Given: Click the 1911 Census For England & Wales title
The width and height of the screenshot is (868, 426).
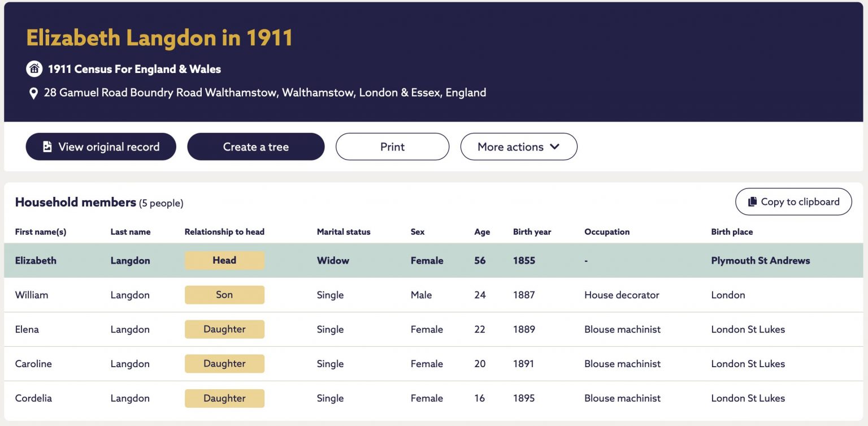Looking at the screenshot, I should [x=134, y=69].
